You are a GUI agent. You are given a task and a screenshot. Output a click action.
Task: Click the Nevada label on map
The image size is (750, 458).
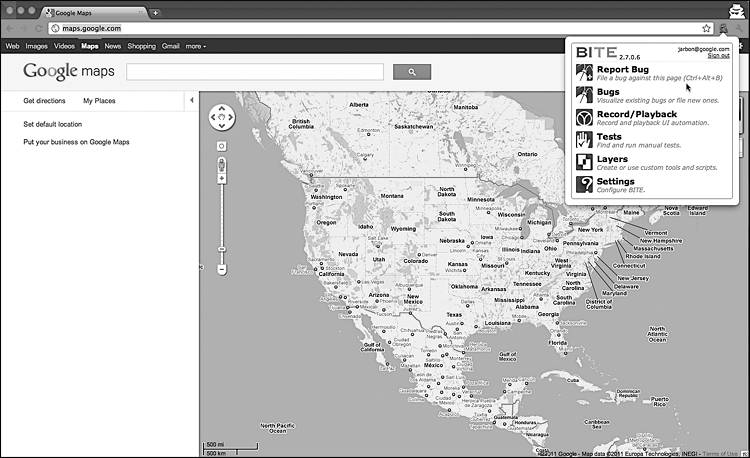pos(348,254)
